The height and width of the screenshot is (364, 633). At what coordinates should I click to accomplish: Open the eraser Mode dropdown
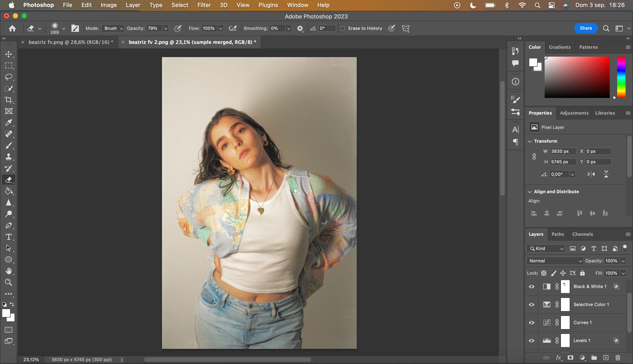pyautogui.click(x=113, y=28)
